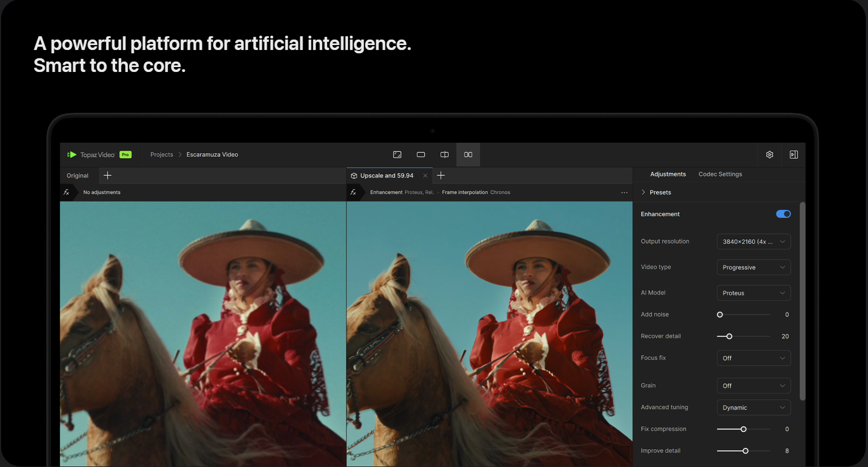The width and height of the screenshot is (868, 467).
Task: Add new tab next to Original
Action: point(108,175)
